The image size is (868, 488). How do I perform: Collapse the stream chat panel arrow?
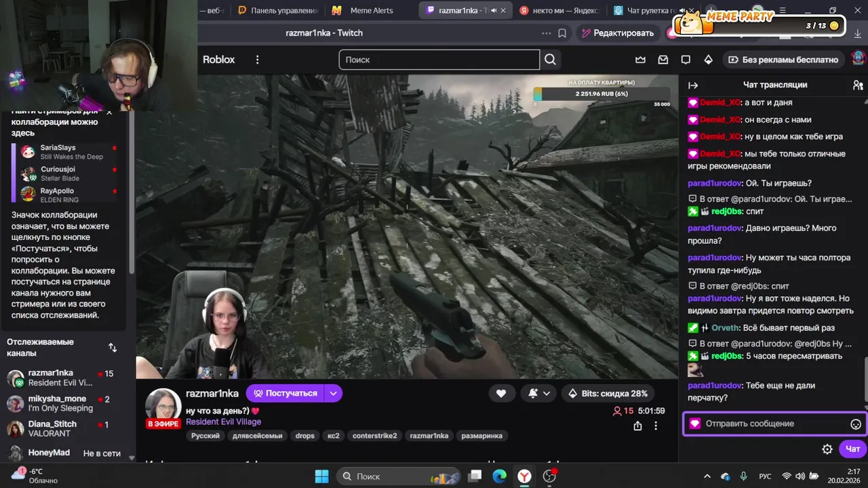pos(693,85)
